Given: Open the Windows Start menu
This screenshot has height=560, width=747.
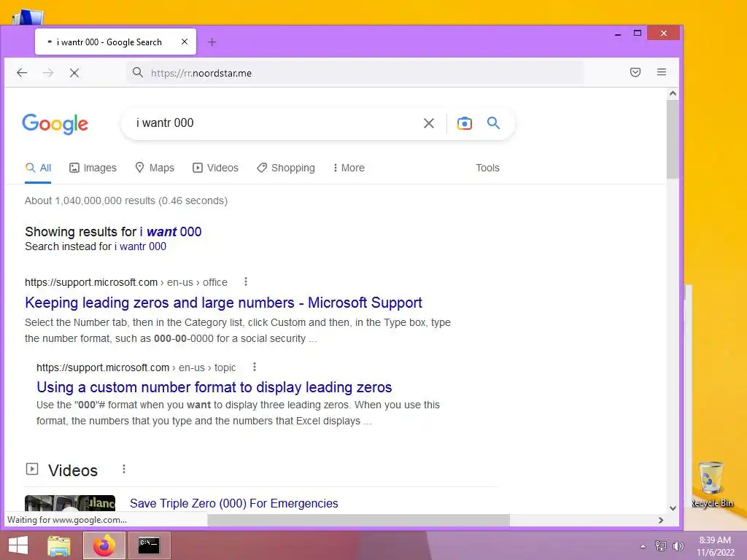Looking at the screenshot, I should [18, 545].
